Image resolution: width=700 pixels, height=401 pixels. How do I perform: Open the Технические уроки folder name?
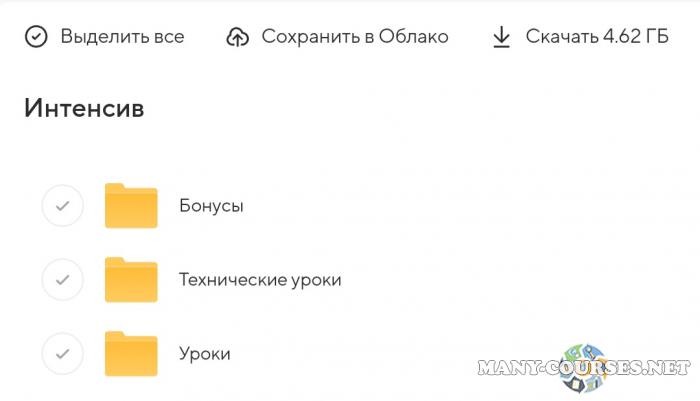[260, 280]
